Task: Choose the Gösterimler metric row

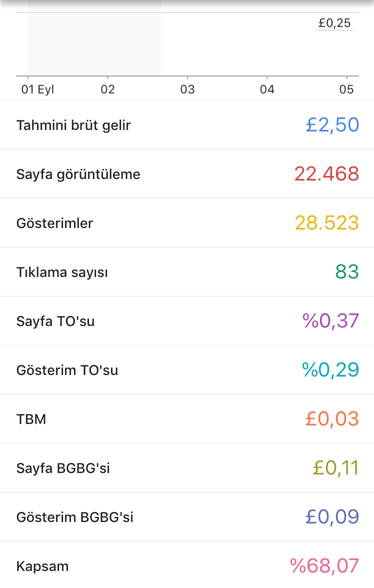Action: pyautogui.click(x=187, y=223)
